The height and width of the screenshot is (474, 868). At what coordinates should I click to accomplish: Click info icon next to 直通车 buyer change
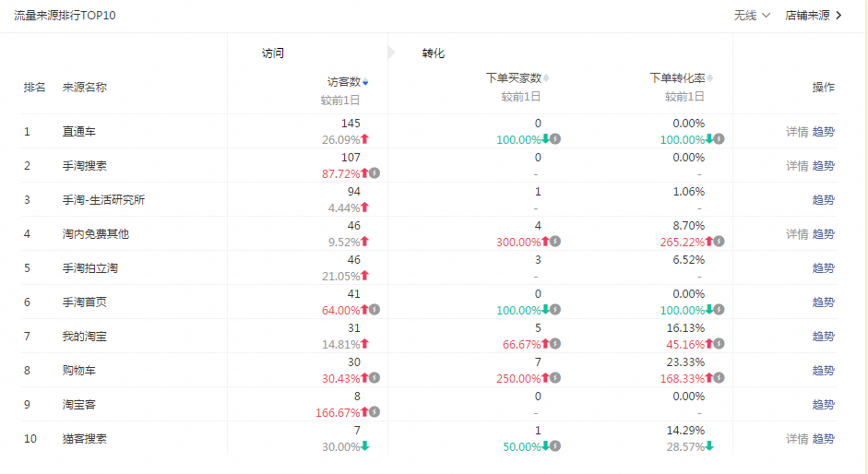pos(555,139)
